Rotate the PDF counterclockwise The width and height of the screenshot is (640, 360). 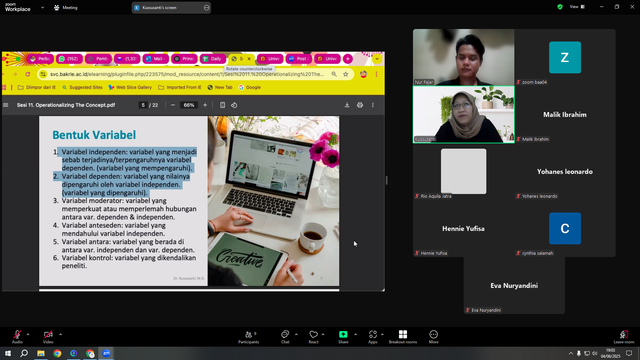click(234, 105)
